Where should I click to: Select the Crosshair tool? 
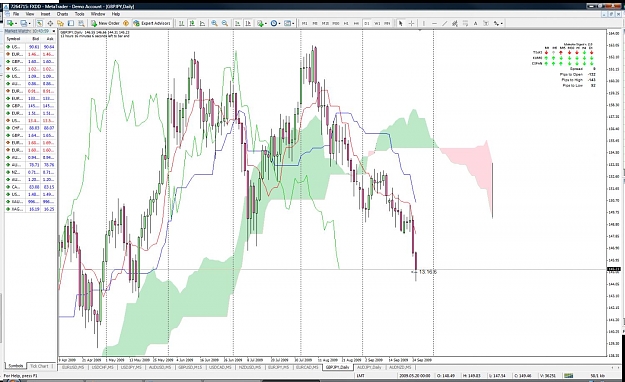coord(411,24)
